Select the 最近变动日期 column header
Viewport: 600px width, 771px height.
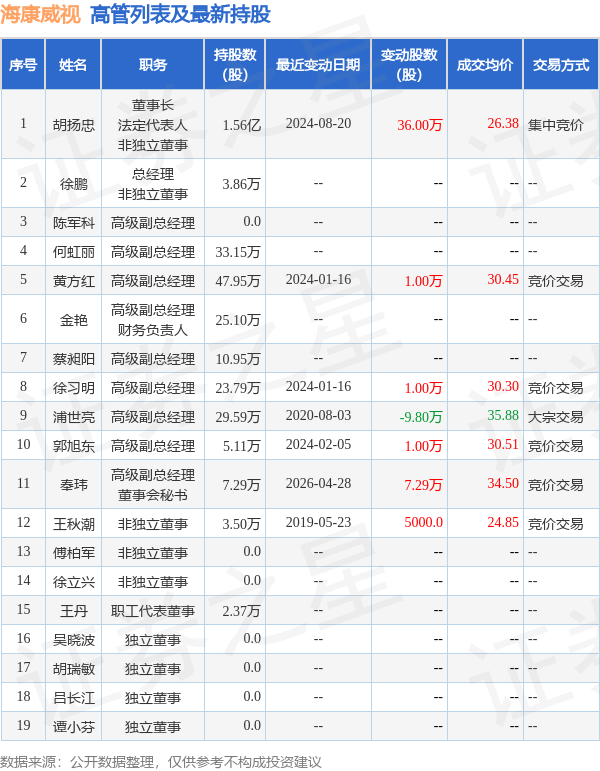click(x=318, y=64)
